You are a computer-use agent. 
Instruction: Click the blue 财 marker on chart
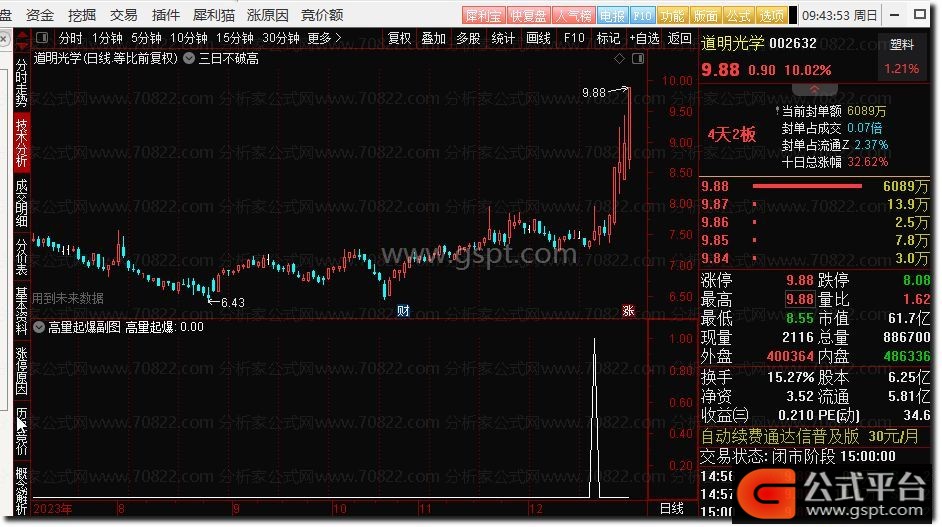coord(403,311)
